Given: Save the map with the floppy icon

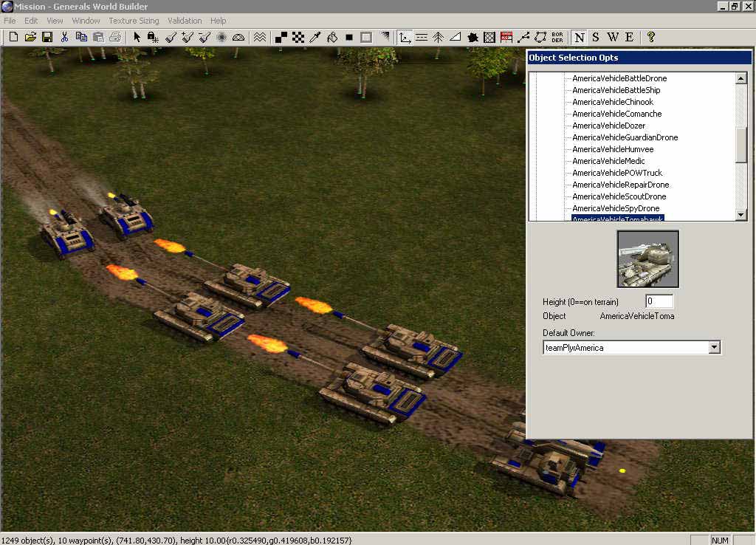Looking at the screenshot, I should 47,37.
